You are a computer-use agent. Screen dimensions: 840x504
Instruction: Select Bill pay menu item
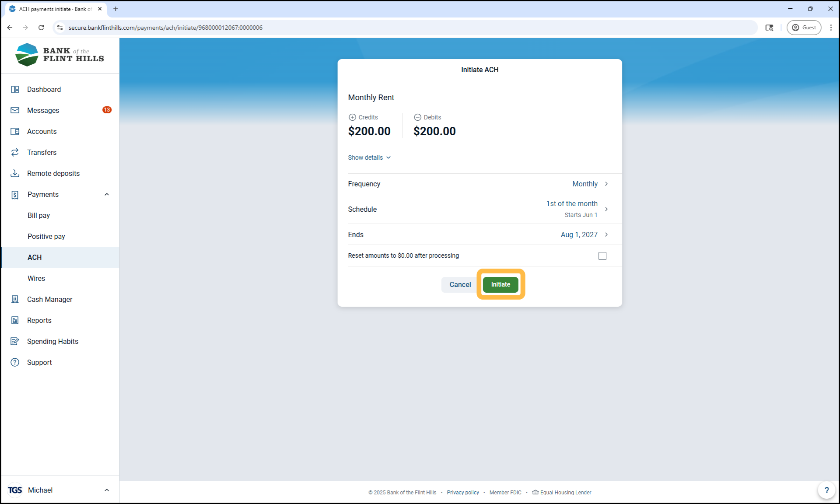38,215
